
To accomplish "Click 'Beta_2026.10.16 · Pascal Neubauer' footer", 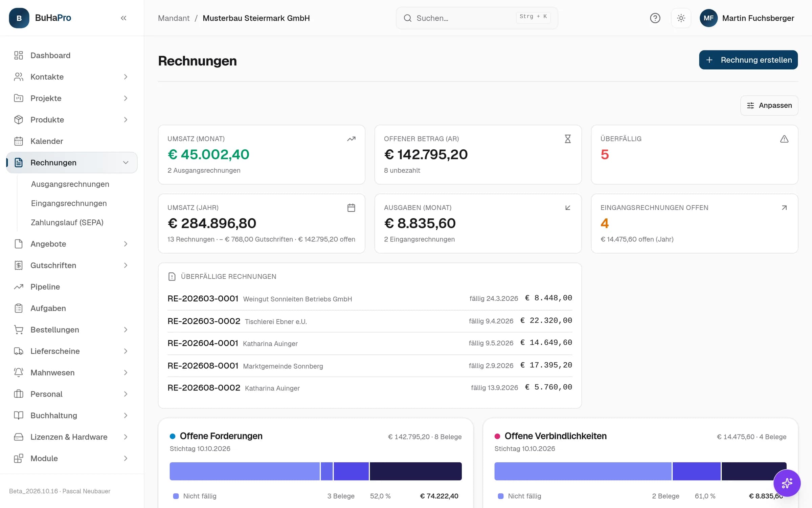I will [60, 491].
